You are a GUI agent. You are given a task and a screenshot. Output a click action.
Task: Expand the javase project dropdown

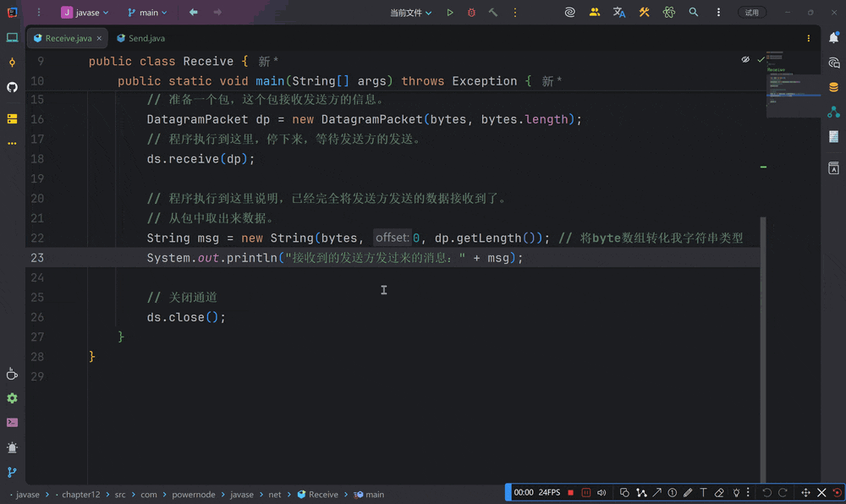pos(85,13)
